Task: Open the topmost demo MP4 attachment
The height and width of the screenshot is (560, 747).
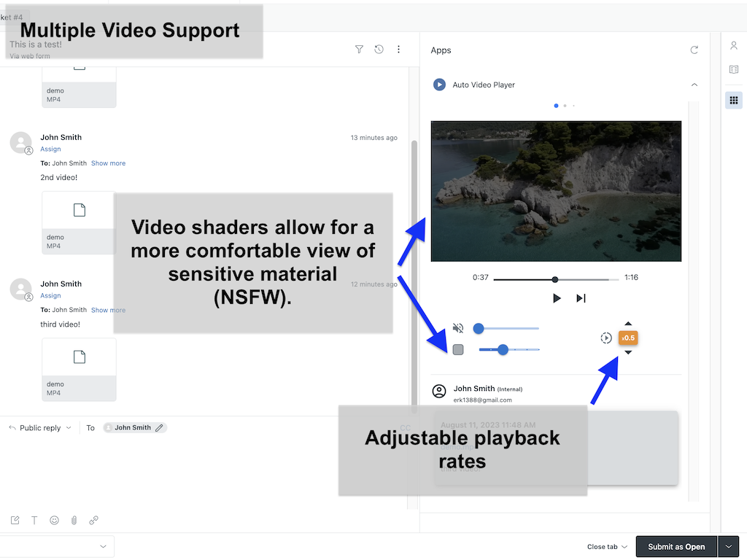Action: point(79,87)
